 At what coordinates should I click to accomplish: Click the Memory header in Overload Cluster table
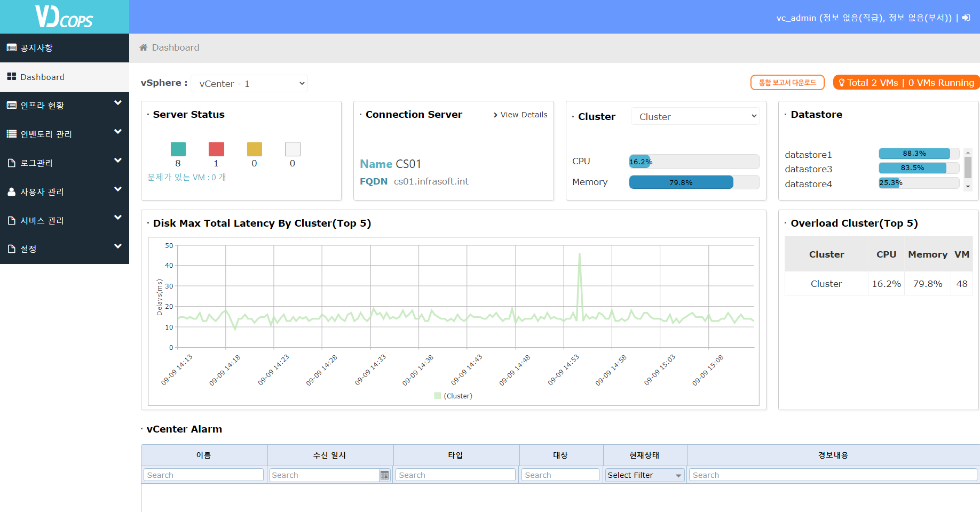(928, 254)
